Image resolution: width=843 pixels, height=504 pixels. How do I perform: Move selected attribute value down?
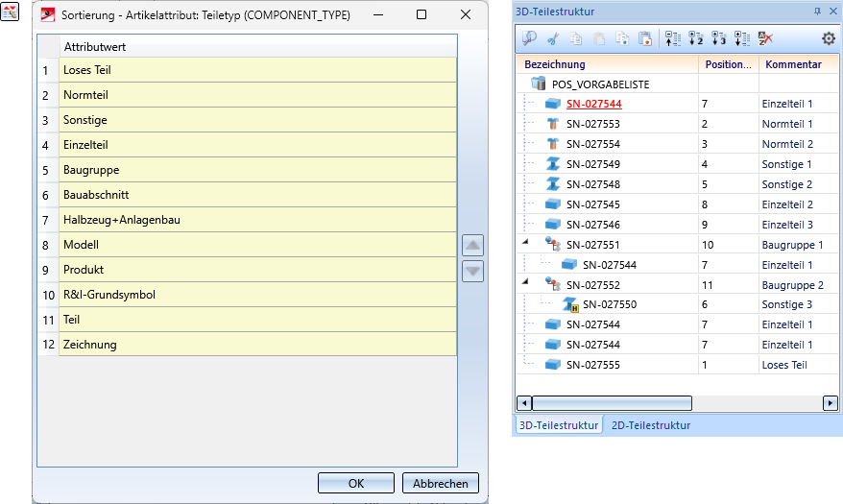point(472,271)
